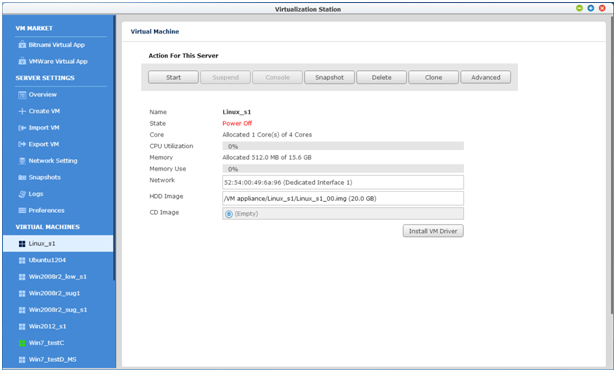Click the Win7_testD_MS VM icon
616x372 pixels.
[22, 359]
